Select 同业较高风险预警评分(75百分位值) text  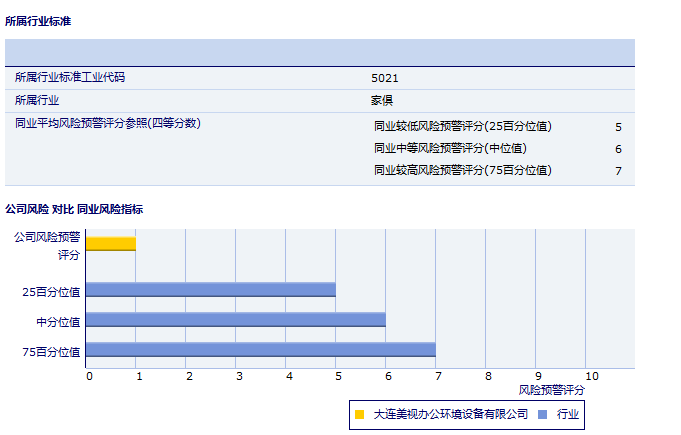coord(462,170)
